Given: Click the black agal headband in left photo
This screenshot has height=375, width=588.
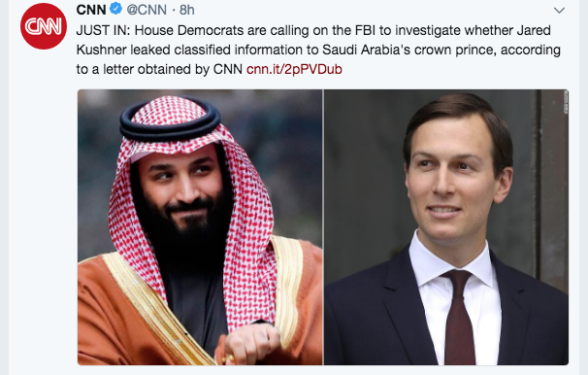Looking at the screenshot, I should coord(170,120).
